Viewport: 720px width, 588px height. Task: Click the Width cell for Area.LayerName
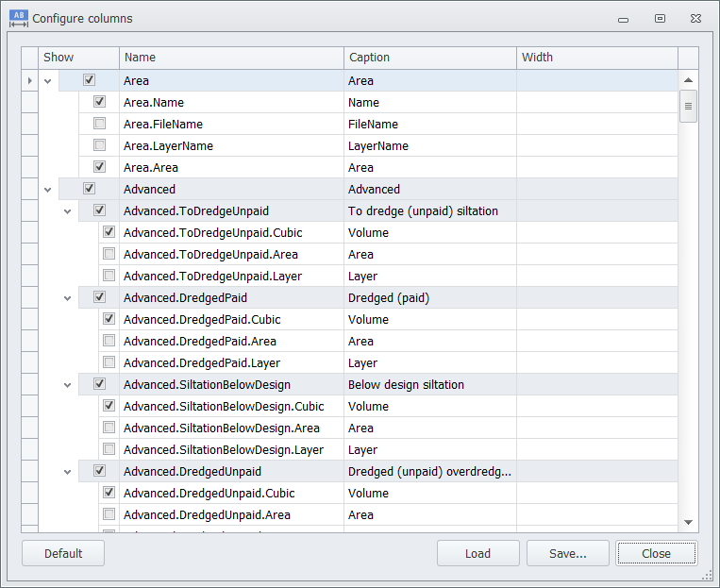click(x=596, y=145)
